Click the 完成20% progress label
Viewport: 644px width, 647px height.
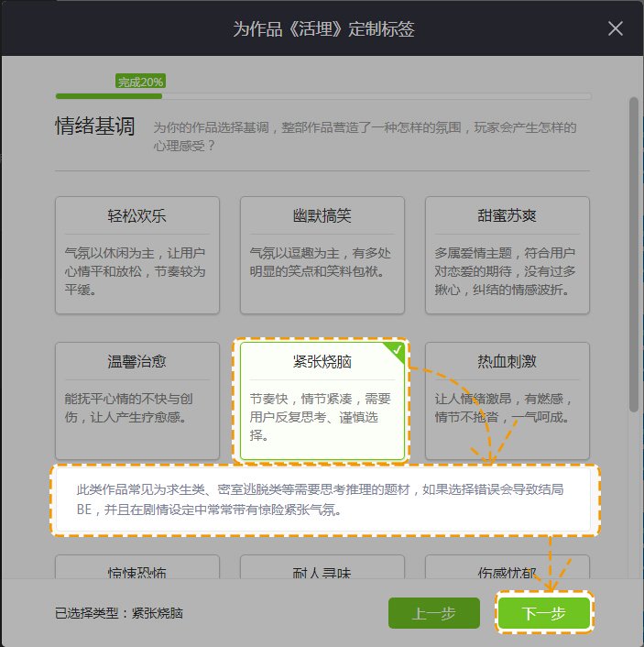point(140,82)
